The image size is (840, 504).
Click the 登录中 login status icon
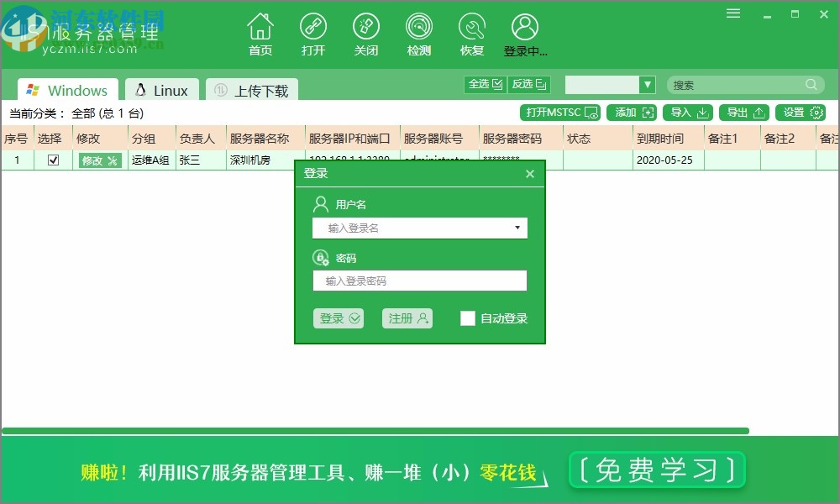coord(525,33)
